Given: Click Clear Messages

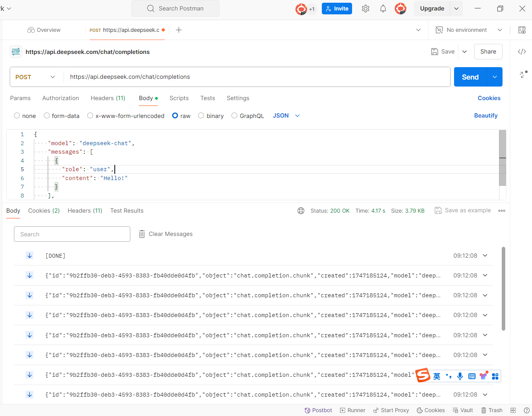Looking at the screenshot, I should point(166,234).
